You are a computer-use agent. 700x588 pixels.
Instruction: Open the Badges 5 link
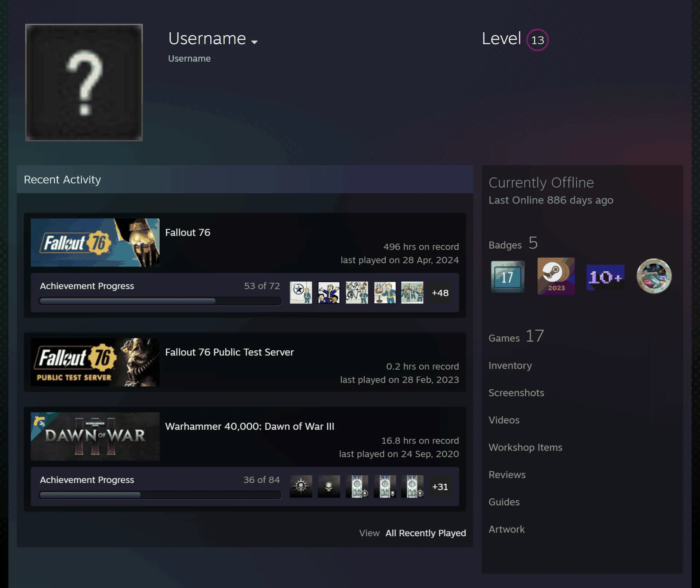(513, 243)
